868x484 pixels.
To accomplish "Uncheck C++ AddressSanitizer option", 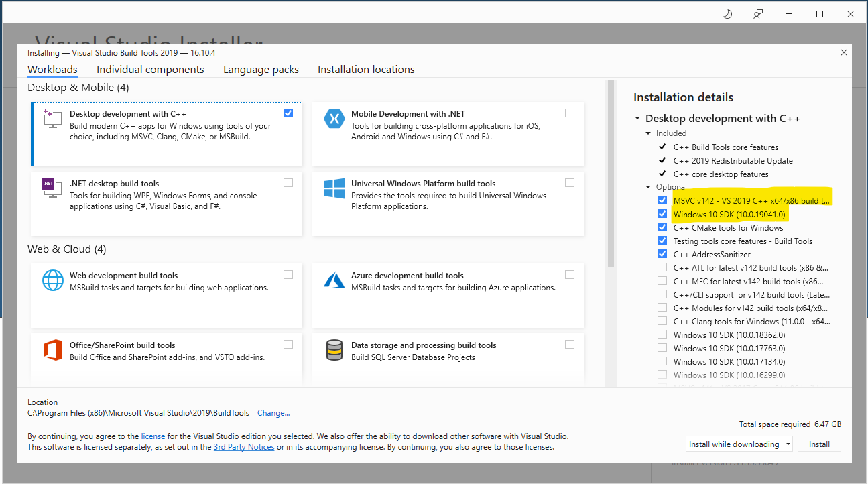I will click(x=662, y=254).
